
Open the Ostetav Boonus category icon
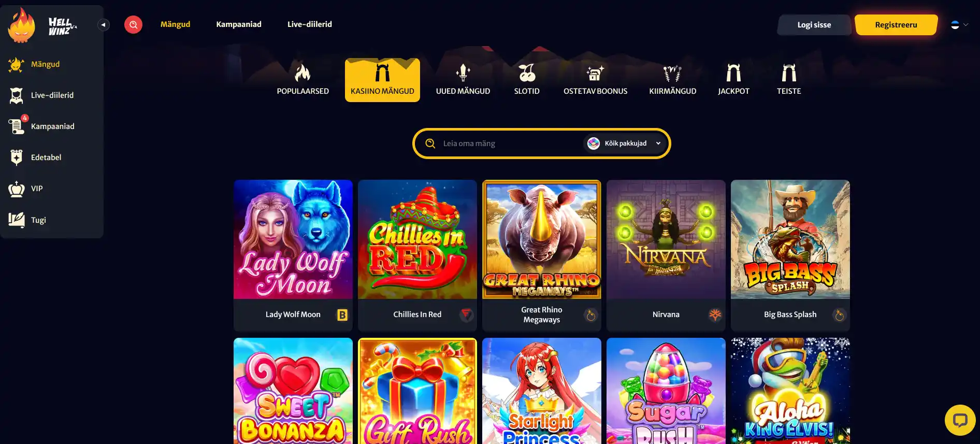point(595,73)
